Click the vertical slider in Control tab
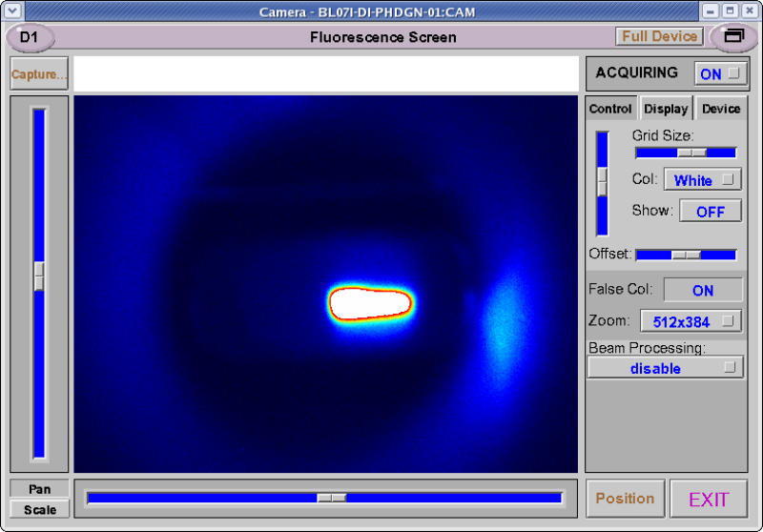 [603, 183]
